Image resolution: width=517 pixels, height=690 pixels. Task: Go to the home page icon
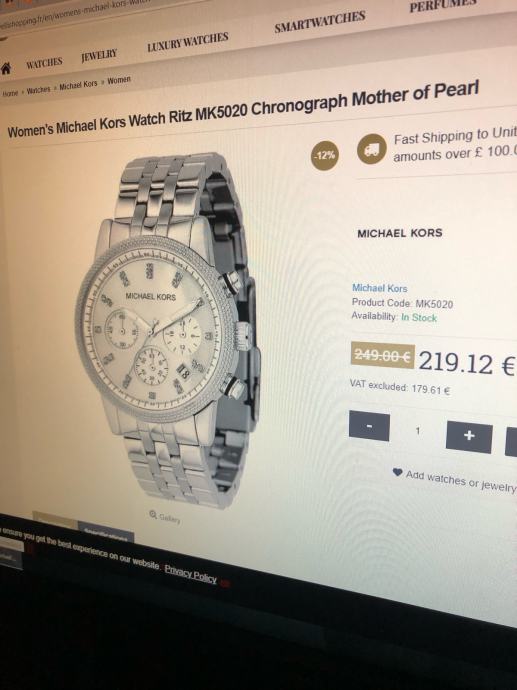[6, 69]
